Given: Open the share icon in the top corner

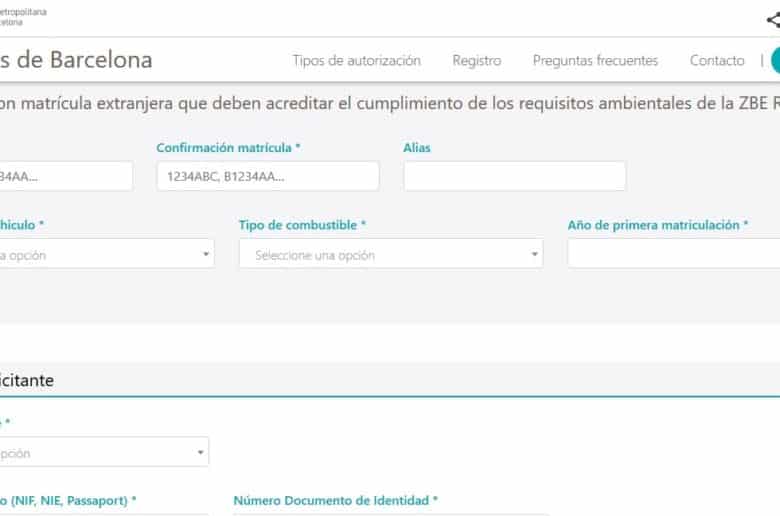Looking at the screenshot, I should pyautogui.click(x=774, y=20).
